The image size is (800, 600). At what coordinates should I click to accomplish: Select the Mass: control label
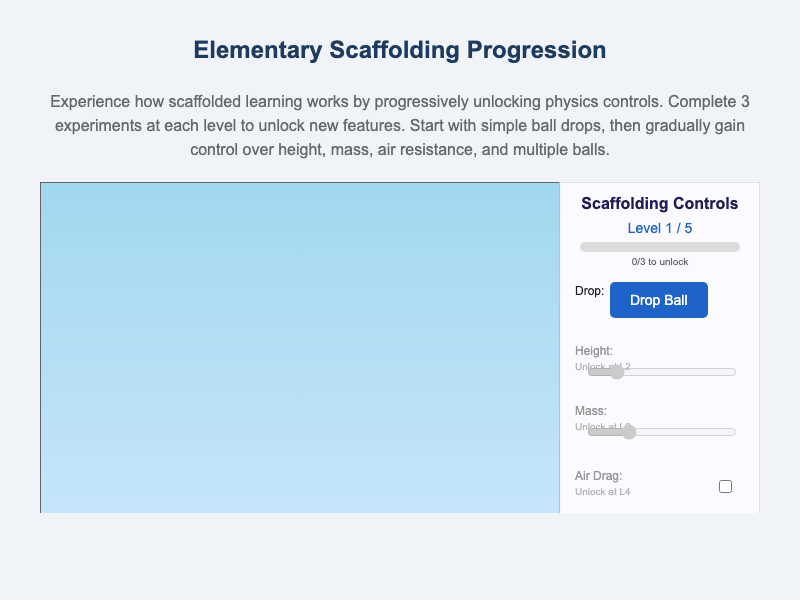[x=589, y=410]
